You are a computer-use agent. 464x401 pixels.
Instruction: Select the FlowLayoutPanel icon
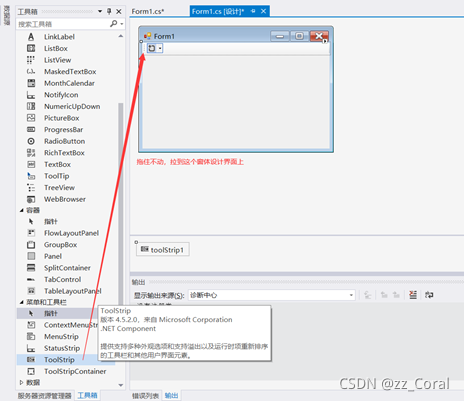click(31, 233)
